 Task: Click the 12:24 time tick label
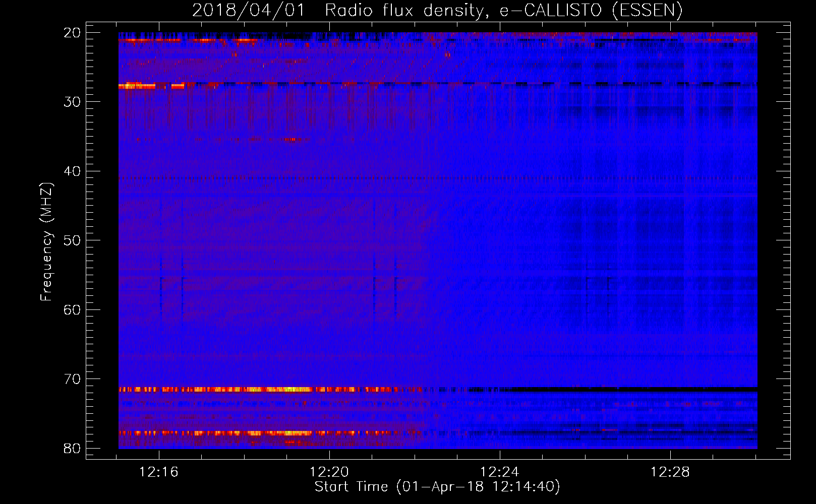coord(500,472)
